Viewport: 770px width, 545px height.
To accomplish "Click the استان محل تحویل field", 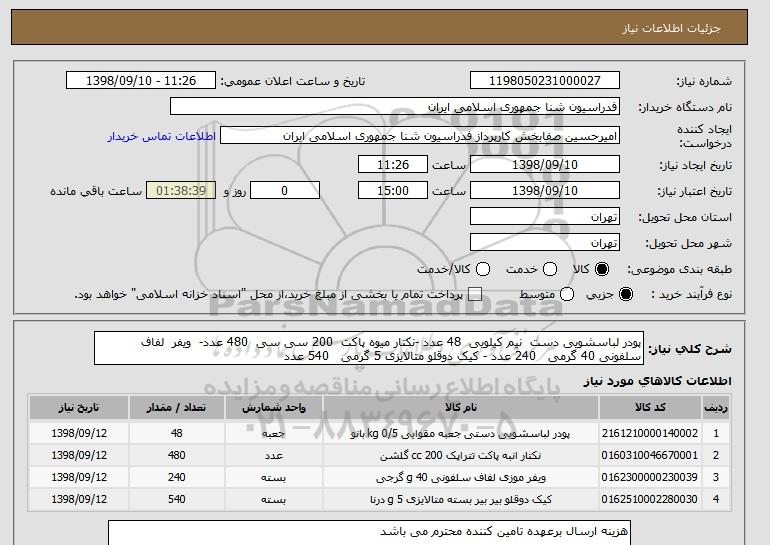I will 545,217.
